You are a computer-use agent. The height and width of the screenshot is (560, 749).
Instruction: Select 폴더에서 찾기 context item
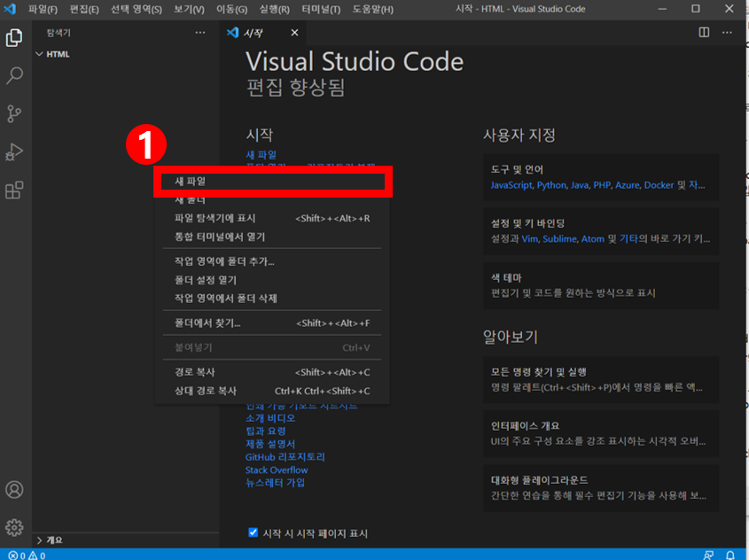pyautogui.click(x=272, y=323)
